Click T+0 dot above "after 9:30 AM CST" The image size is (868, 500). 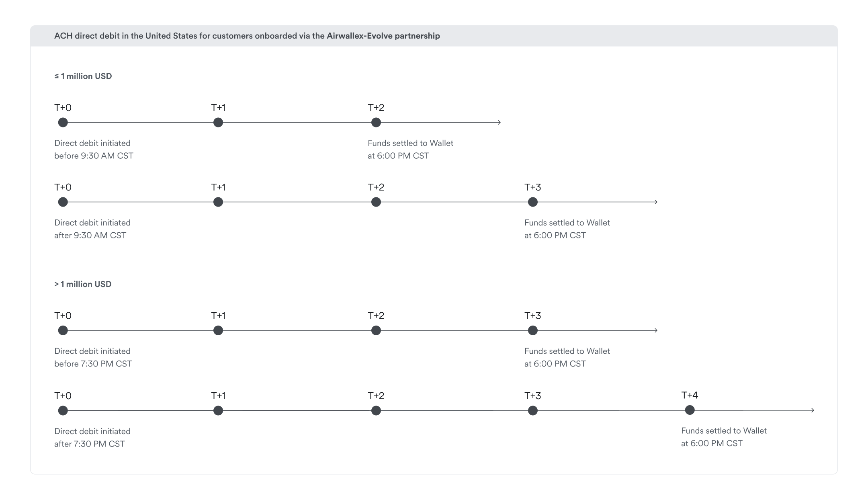click(x=63, y=202)
